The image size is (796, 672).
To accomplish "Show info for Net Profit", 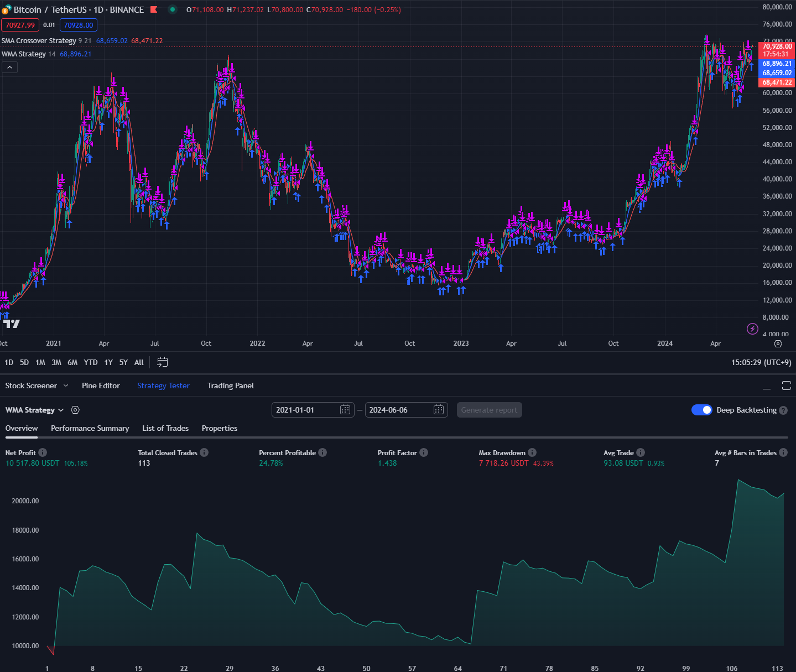I will 43,452.
